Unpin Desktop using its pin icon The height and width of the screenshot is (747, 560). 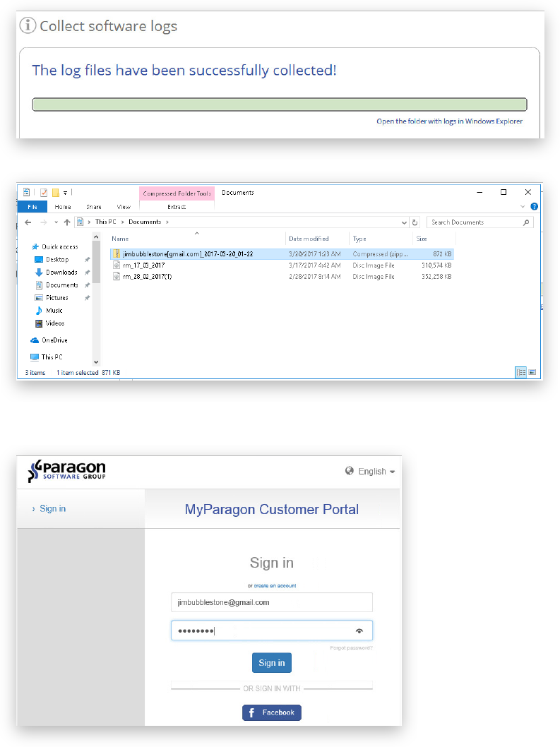coord(88,260)
